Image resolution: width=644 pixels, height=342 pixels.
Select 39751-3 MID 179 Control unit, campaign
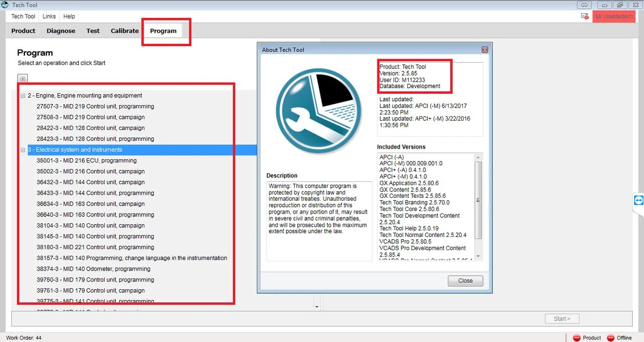[x=90, y=291]
